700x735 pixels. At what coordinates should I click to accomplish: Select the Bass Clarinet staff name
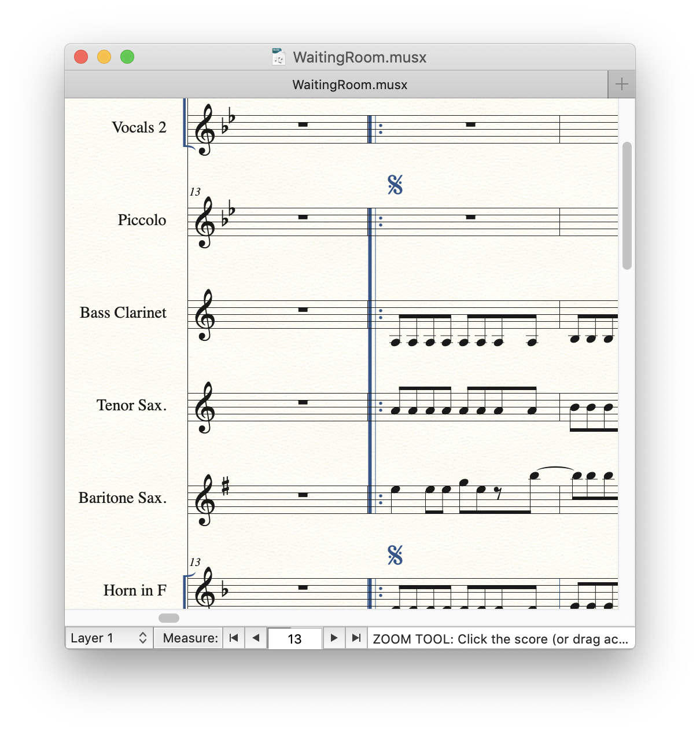click(x=123, y=313)
